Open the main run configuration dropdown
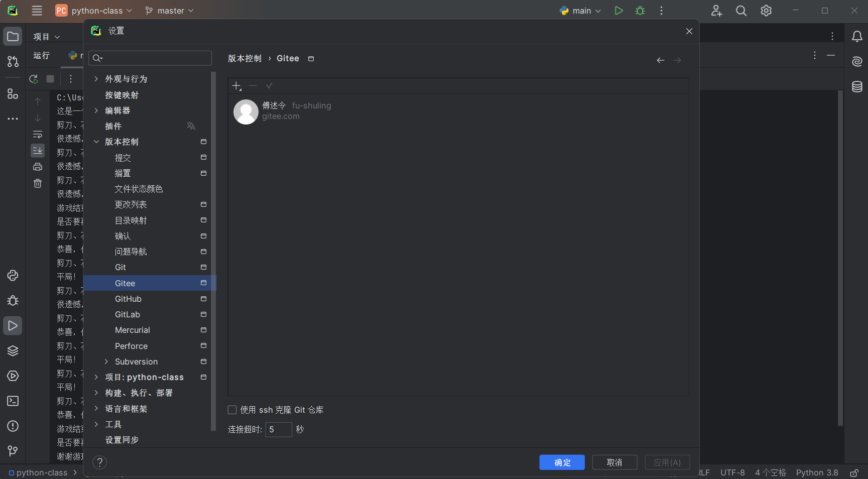The height and width of the screenshot is (479, 868). click(580, 11)
